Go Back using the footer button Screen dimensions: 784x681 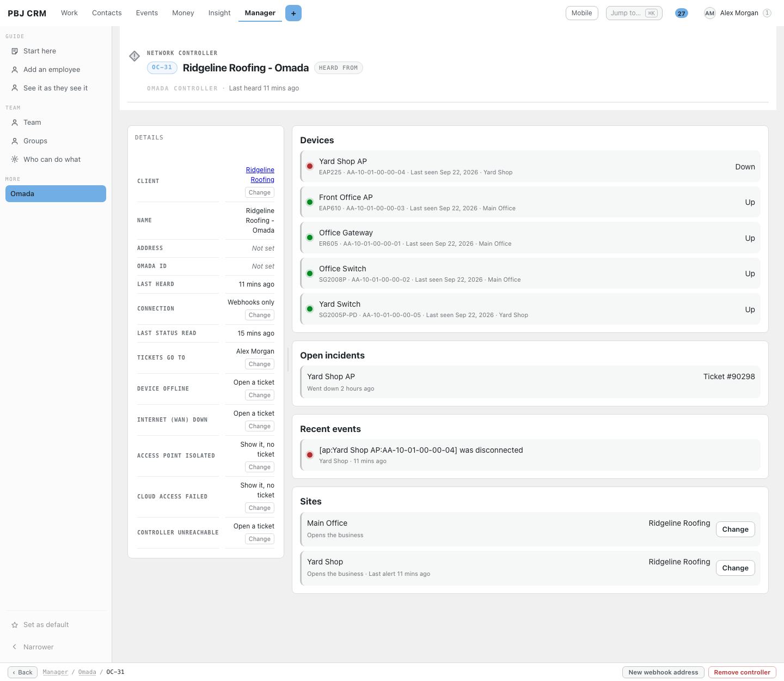click(23, 672)
